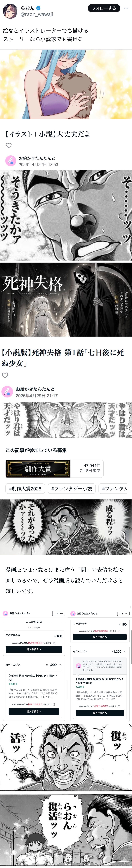The height and width of the screenshot is (868, 132).
Task: Like the 【イラスト+小説】大丈夫だよ article heart
Action: pos(9,146)
